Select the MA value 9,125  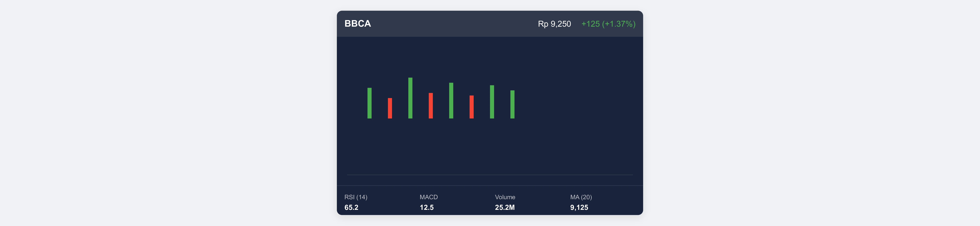tap(579, 207)
